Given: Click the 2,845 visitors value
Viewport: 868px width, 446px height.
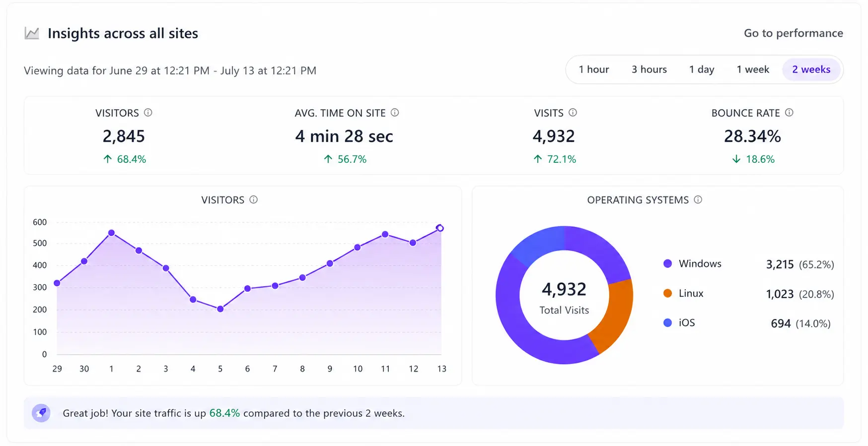Looking at the screenshot, I should (124, 136).
